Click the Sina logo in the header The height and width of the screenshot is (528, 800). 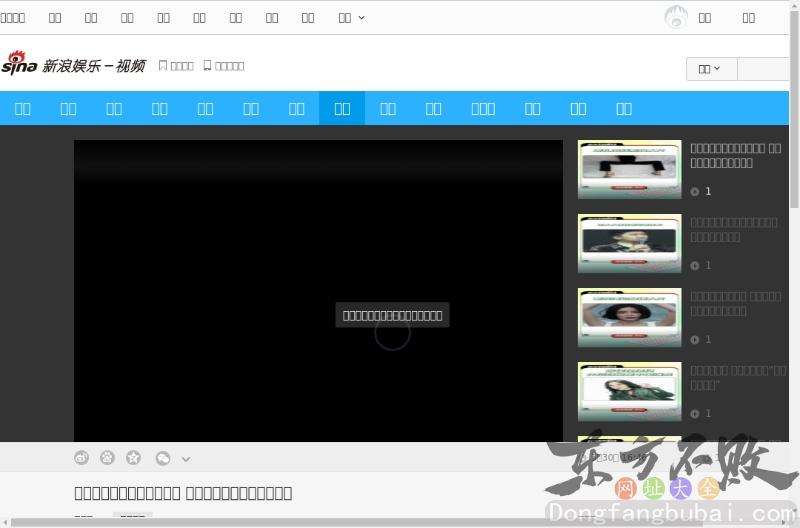click(19, 65)
